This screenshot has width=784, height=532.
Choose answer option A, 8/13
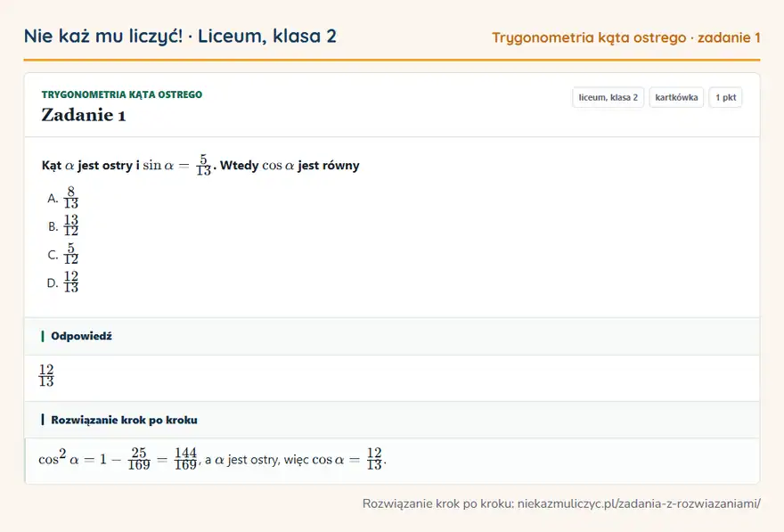(x=63, y=198)
